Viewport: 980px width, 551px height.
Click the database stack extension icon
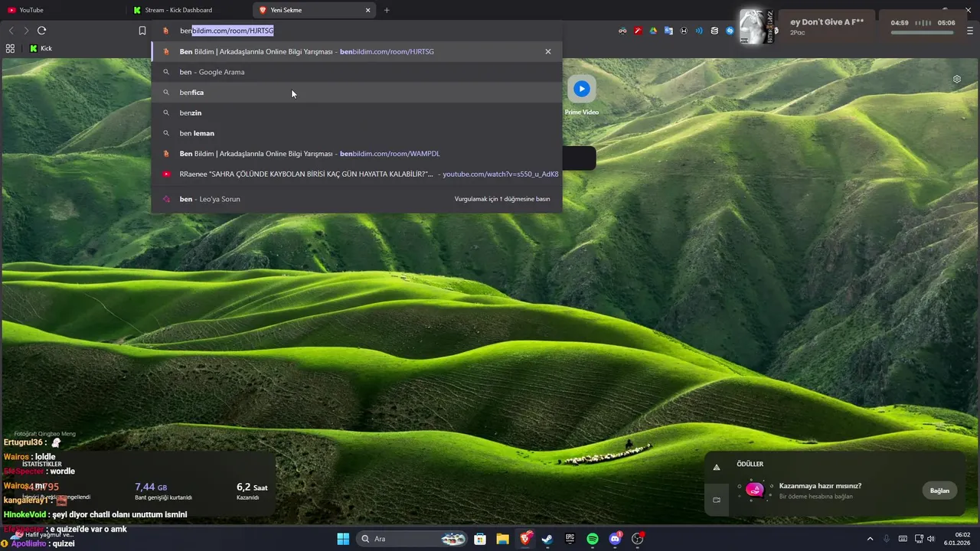pos(714,31)
